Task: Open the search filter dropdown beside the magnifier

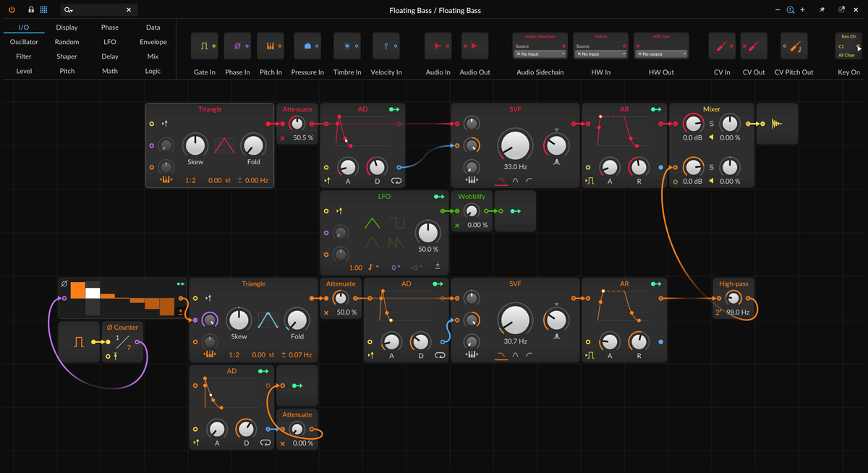Action: (67, 10)
